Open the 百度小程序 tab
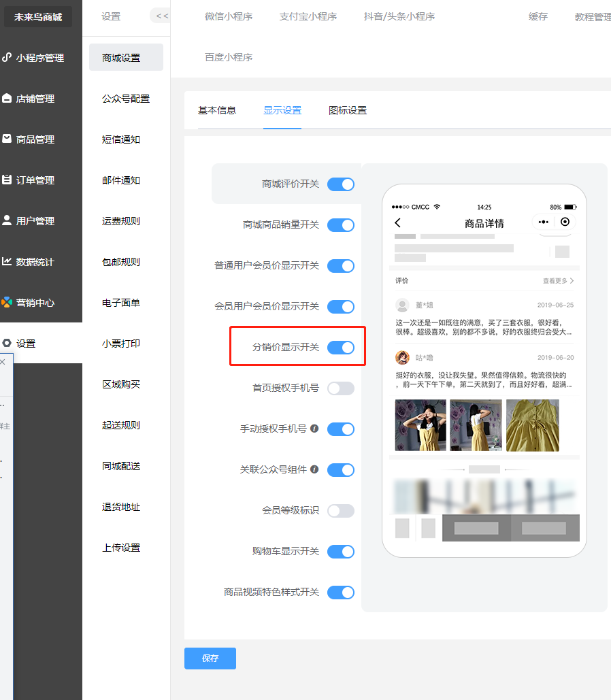The height and width of the screenshot is (700, 611). pyautogui.click(x=229, y=57)
